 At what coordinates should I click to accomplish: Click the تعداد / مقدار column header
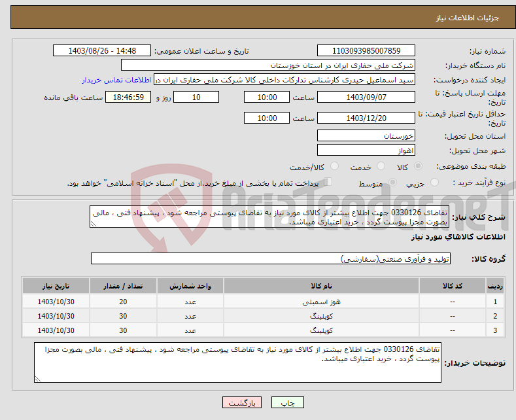(123, 286)
